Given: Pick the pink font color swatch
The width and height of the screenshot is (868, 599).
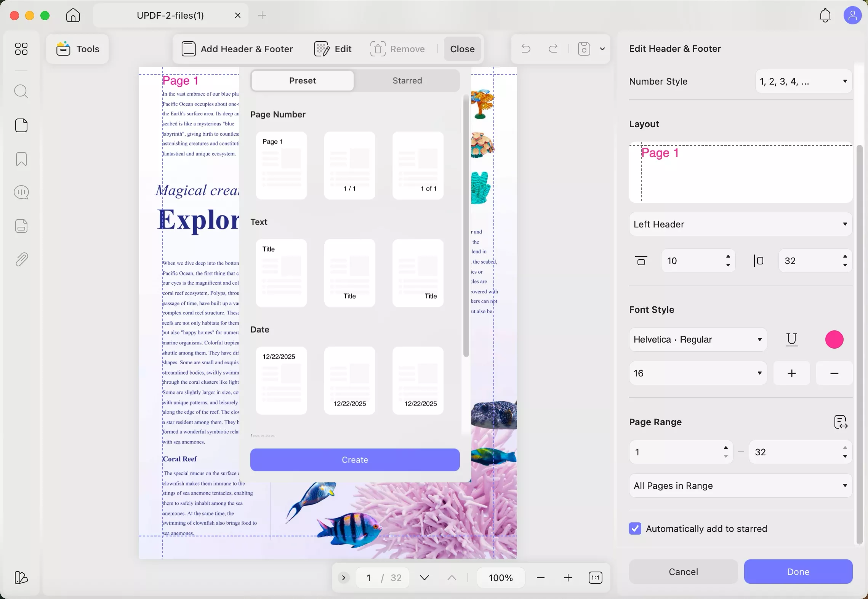Looking at the screenshot, I should click(834, 339).
